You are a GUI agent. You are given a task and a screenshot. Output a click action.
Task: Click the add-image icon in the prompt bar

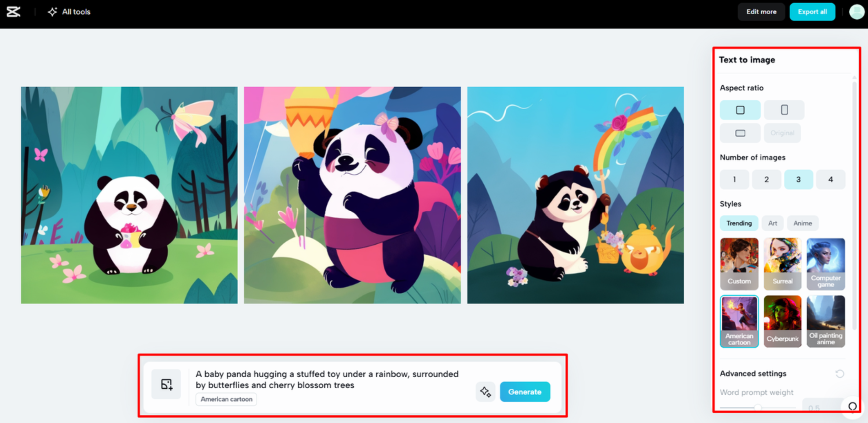tap(166, 384)
